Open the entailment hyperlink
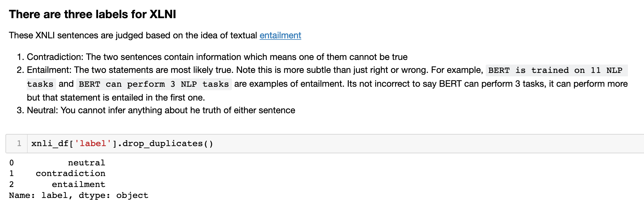This screenshot has height=204, width=644. (280, 35)
